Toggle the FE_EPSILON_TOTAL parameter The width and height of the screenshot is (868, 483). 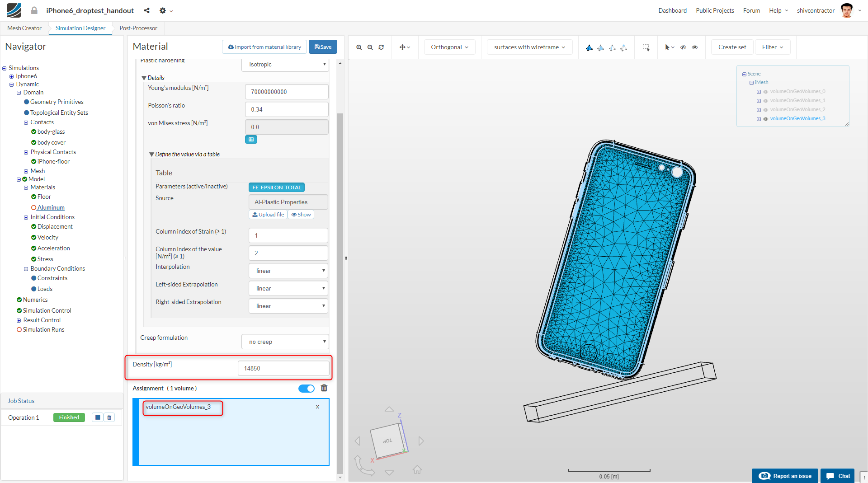tap(277, 188)
